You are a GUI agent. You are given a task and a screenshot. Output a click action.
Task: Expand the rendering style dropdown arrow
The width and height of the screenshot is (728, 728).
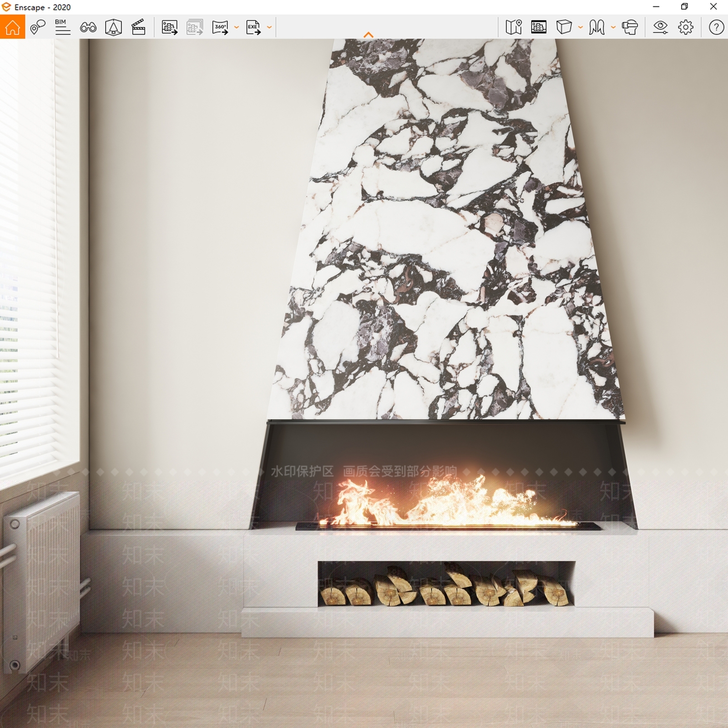pyautogui.click(x=613, y=27)
